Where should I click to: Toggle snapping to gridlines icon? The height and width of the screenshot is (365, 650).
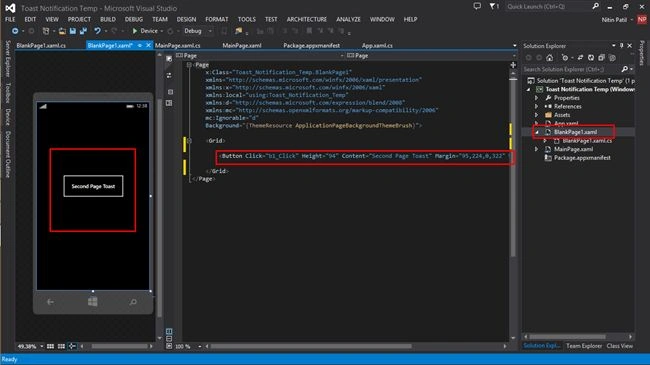coord(61,346)
